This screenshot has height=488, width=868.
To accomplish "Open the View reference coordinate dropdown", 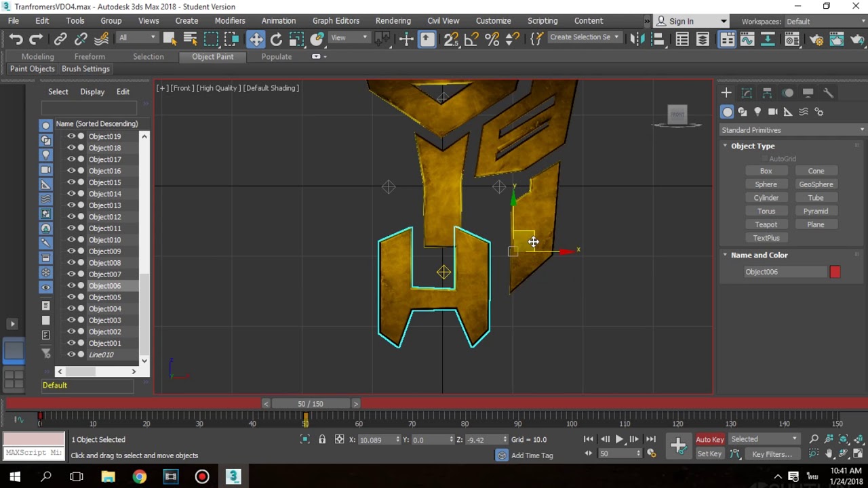I will 349,37.
